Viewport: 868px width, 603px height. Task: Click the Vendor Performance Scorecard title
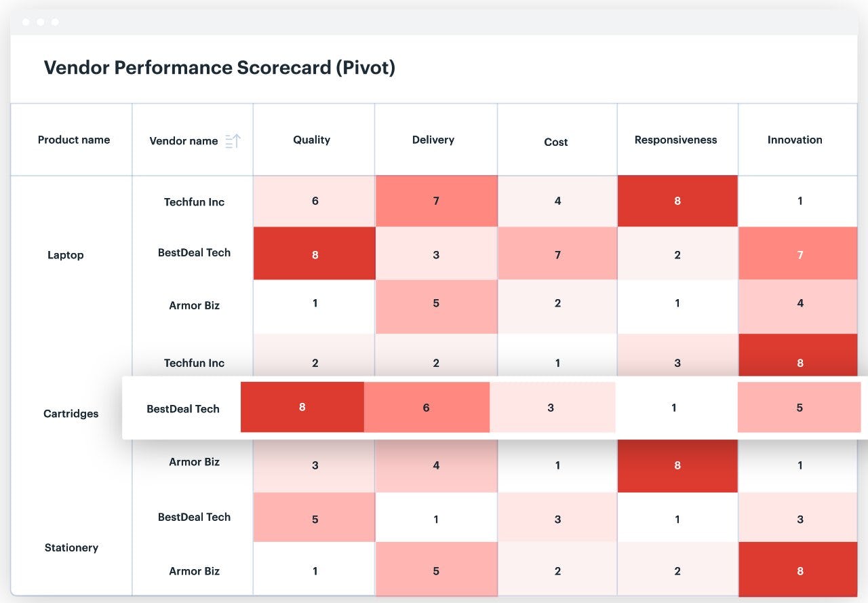220,68
